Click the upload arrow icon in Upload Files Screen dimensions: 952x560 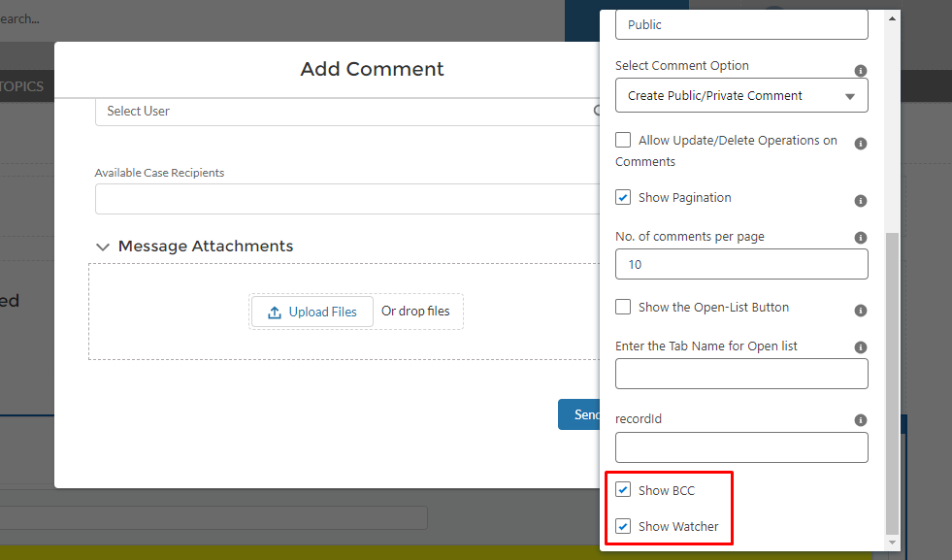[x=275, y=313]
